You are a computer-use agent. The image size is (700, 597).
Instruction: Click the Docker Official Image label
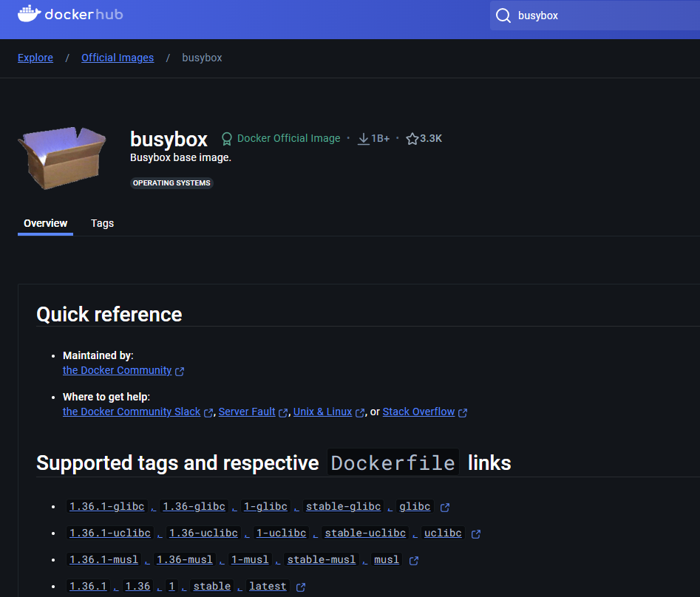pyautogui.click(x=288, y=138)
